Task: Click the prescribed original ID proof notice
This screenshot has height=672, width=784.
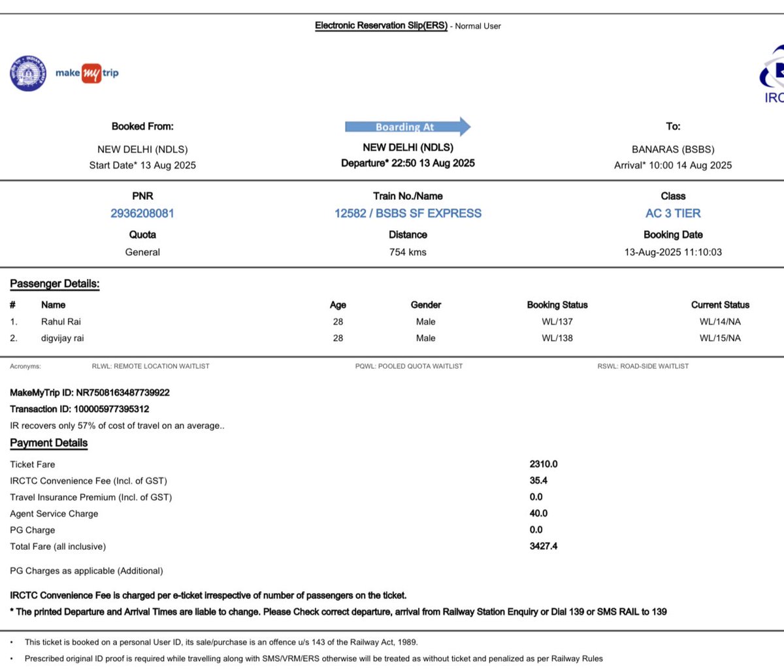Action: 314,659
